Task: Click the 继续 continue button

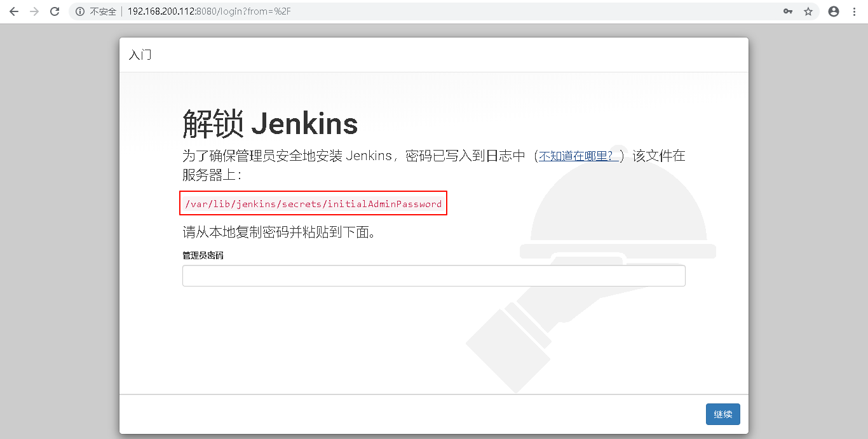Action: pos(722,414)
